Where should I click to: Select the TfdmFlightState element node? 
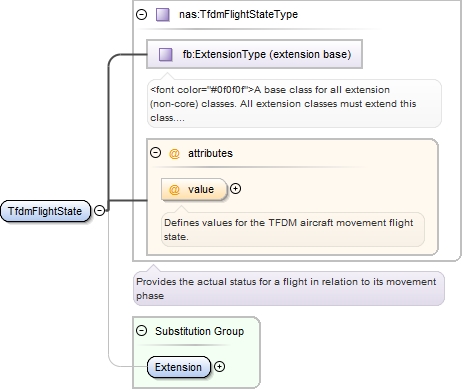coord(45,211)
